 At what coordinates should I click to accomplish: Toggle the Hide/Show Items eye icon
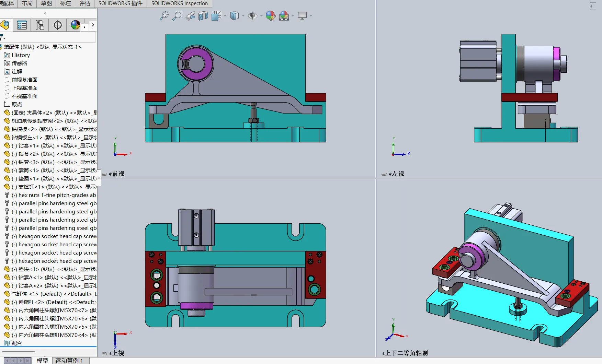pos(252,16)
